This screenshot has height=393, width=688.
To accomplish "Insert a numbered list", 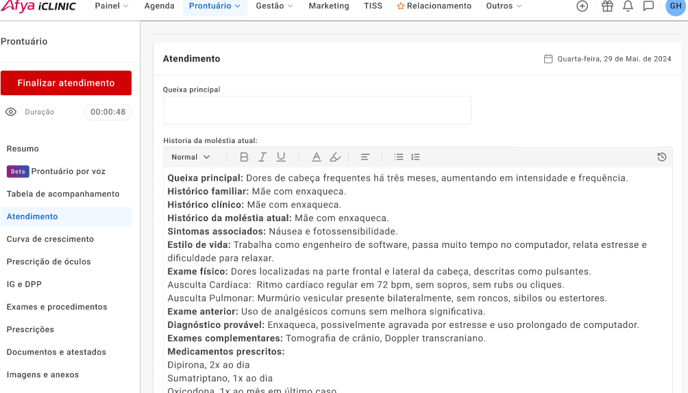I will coord(415,157).
